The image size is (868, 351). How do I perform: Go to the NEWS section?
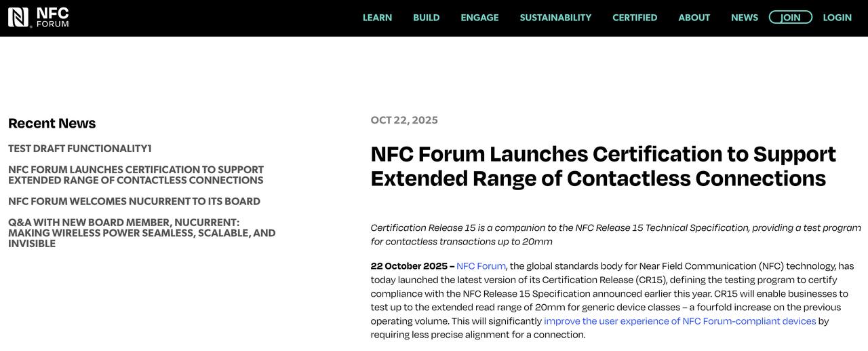coord(745,18)
